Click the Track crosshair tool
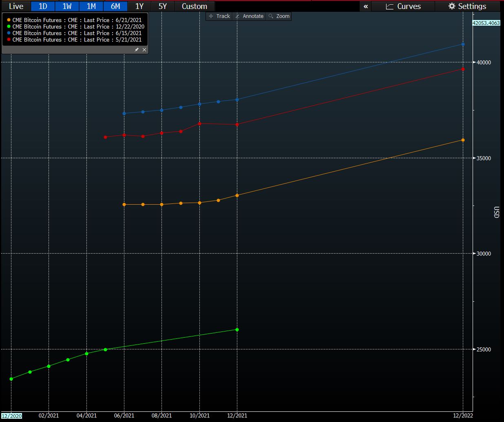This screenshot has height=422, width=504. [219, 16]
